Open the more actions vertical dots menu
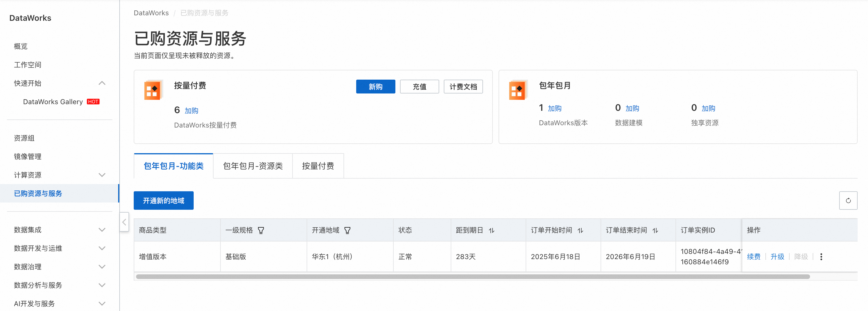 coord(821,257)
